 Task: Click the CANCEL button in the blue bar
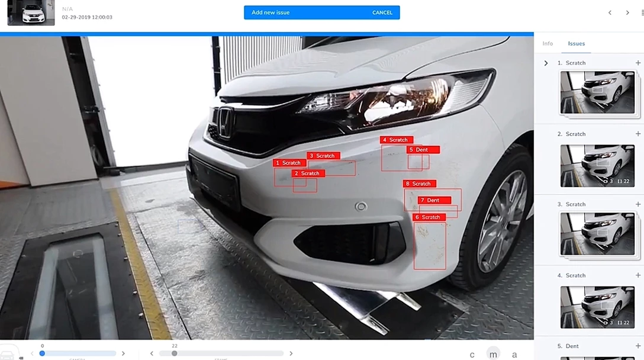click(x=382, y=12)
